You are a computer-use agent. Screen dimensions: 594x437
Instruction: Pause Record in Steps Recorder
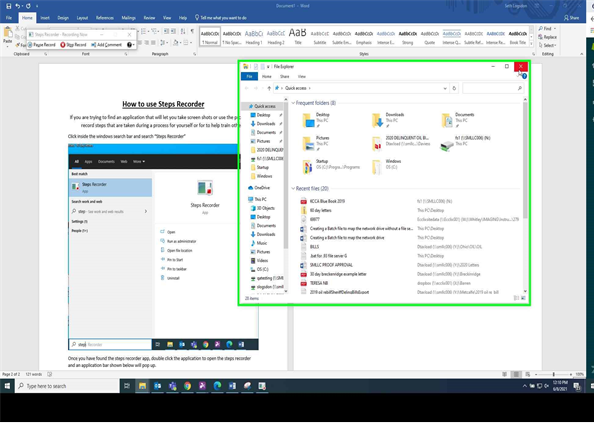(x=42, y=45)
